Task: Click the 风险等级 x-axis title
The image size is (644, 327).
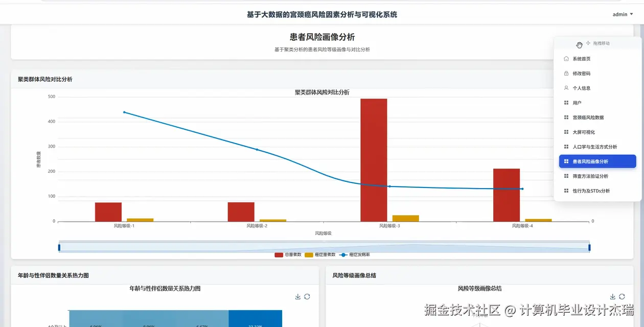Action: tap(323, 233)
